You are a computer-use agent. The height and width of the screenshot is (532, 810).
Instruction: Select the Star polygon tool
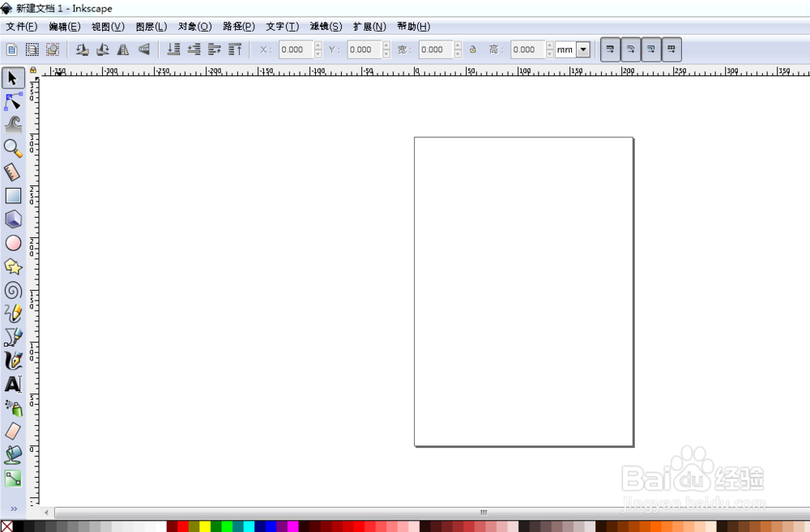[x=13, y=266]
